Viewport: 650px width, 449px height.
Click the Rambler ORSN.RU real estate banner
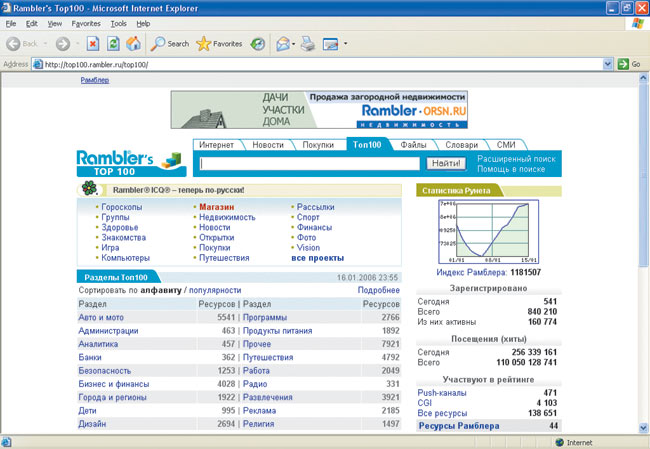[x=319, y=109]
